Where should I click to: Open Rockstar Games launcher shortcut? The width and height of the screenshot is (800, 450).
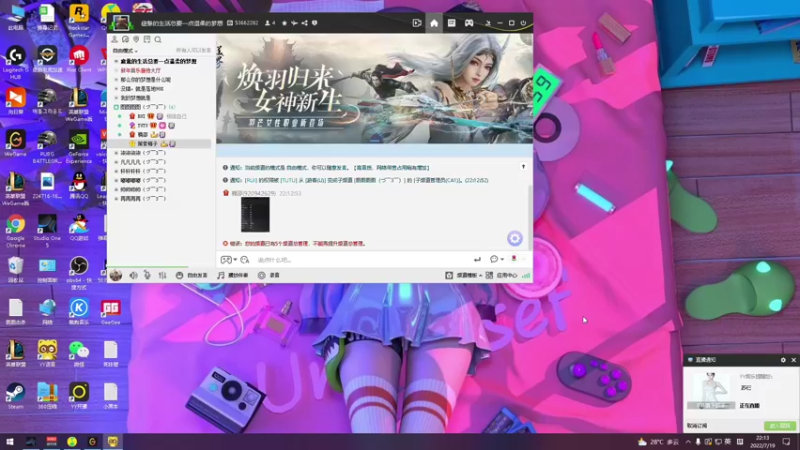click(x=79, y=20)
